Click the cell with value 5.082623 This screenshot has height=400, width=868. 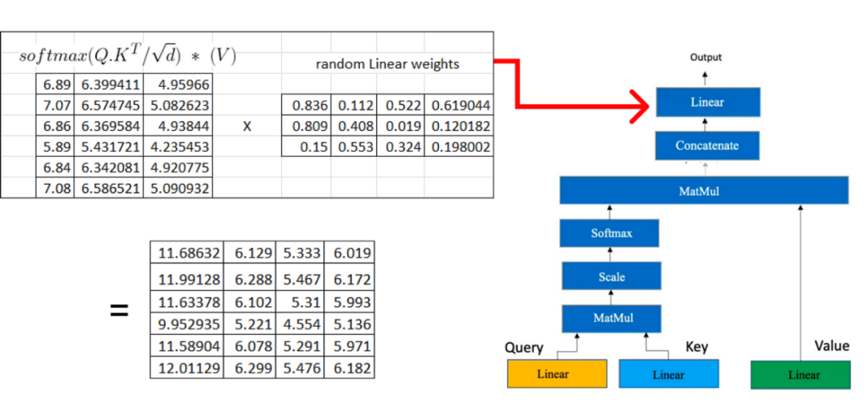coord(178,105)
